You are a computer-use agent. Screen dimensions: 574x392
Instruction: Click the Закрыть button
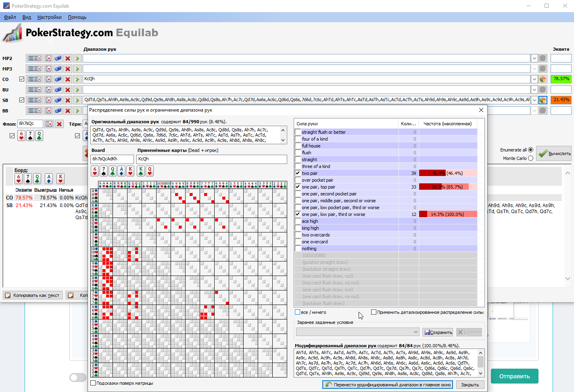tap(470, 385)
